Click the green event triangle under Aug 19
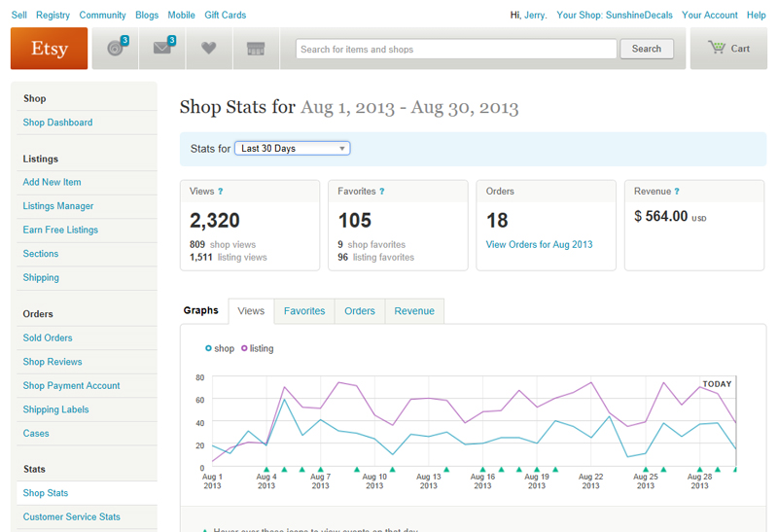This screenshot has width=778, height=532. [x=537, y=470]
